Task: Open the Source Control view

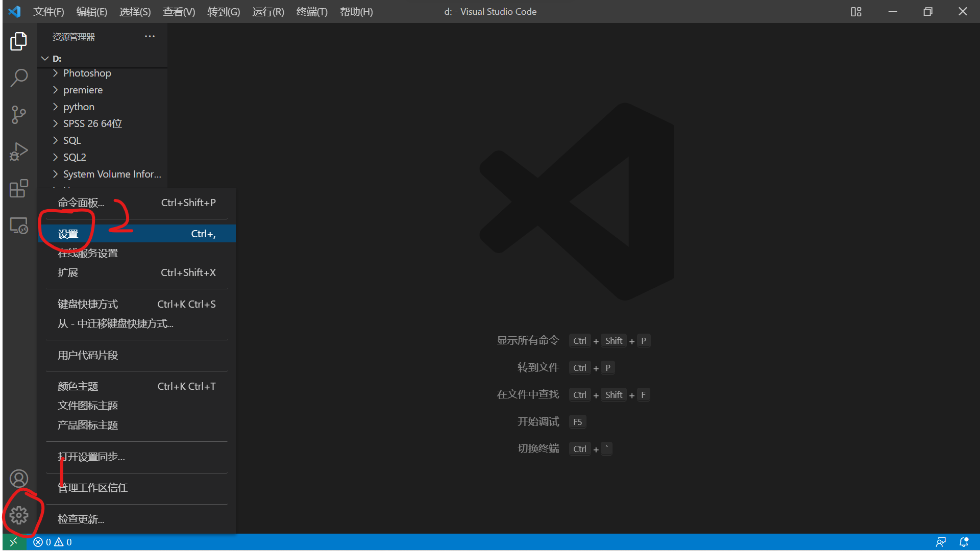Action: 19,115
